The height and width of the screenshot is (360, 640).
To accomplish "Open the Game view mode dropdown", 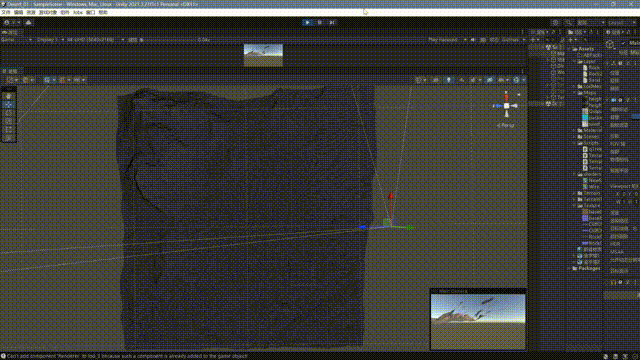I will [x=16, y=40].
